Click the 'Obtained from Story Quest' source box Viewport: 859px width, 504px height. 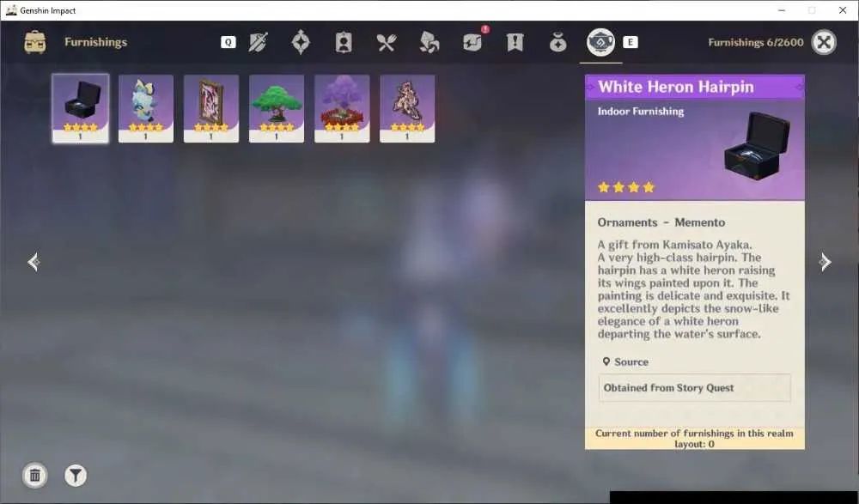tap(694, 388)
